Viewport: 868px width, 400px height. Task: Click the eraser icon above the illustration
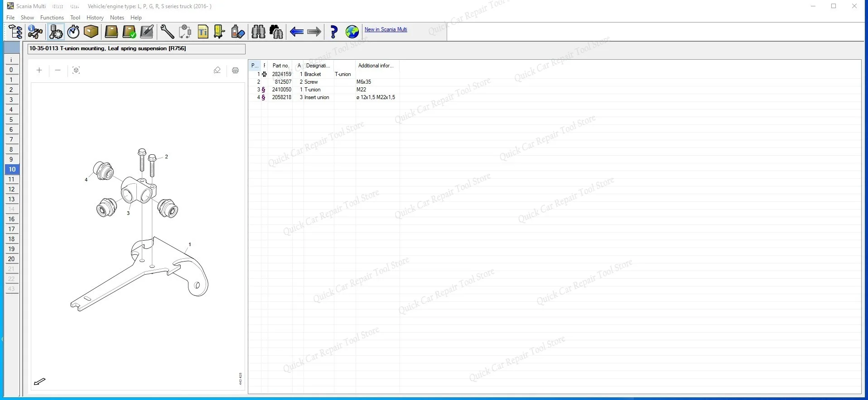(x=217, y=70)
